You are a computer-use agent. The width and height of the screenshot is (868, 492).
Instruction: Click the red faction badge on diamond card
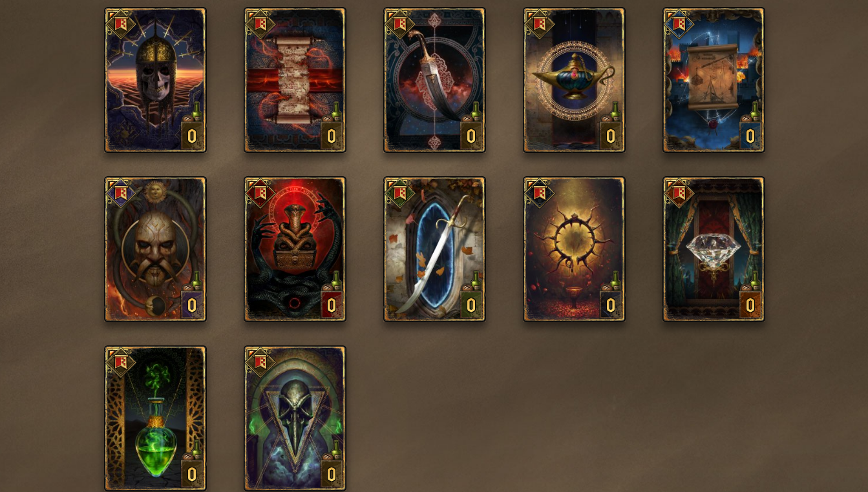click(x=679, y=193)
